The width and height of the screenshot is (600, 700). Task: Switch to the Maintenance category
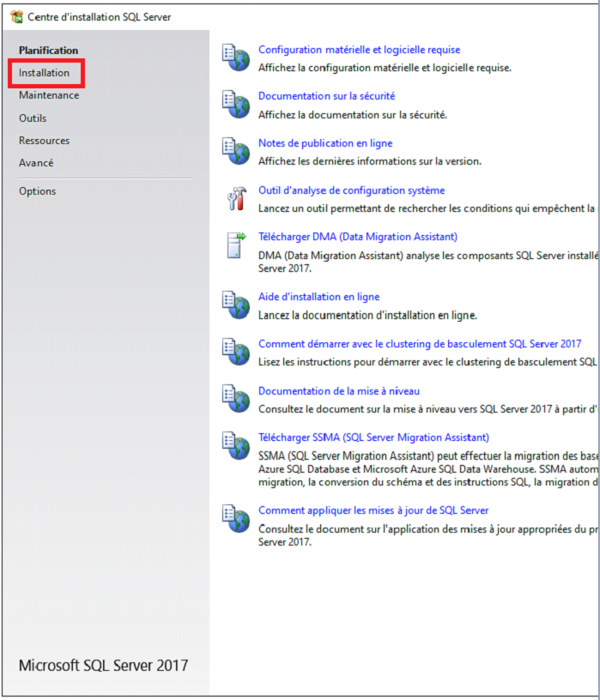click(x=49, y=95)
